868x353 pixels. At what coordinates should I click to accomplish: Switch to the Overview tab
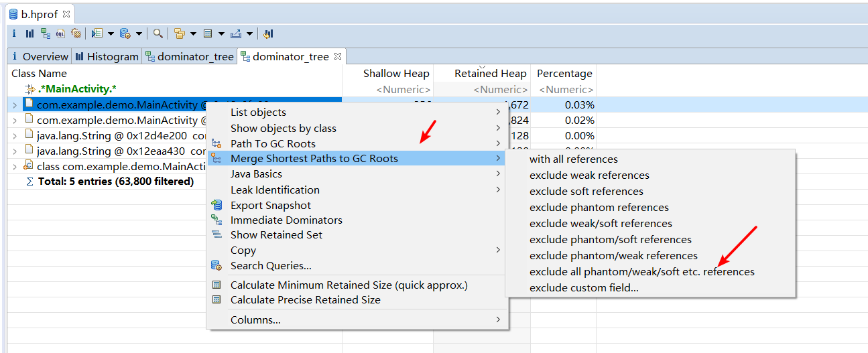coord(40,57)
